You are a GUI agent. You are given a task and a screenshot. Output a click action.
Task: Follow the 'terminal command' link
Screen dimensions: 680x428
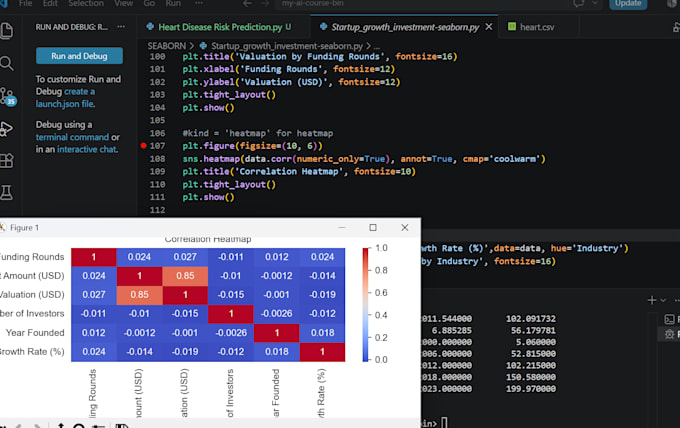(72, 137)
